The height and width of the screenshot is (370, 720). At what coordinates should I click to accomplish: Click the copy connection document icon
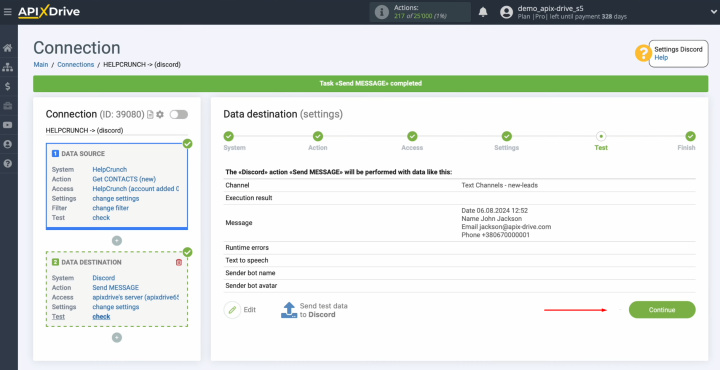coord(150,114)
